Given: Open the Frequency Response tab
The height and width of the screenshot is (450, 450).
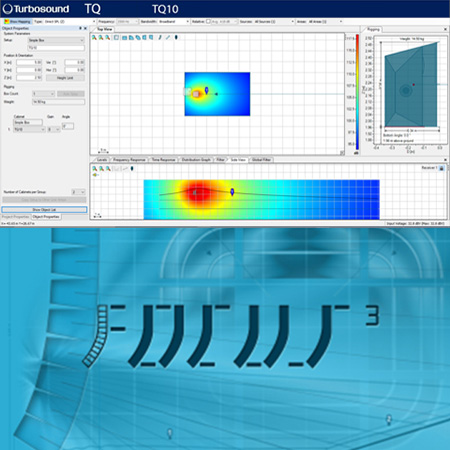Looking at the screenshot, I should point(129,160).
